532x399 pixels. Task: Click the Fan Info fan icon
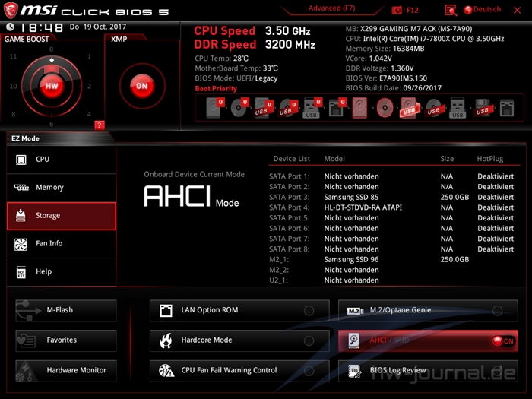[21, 244]
